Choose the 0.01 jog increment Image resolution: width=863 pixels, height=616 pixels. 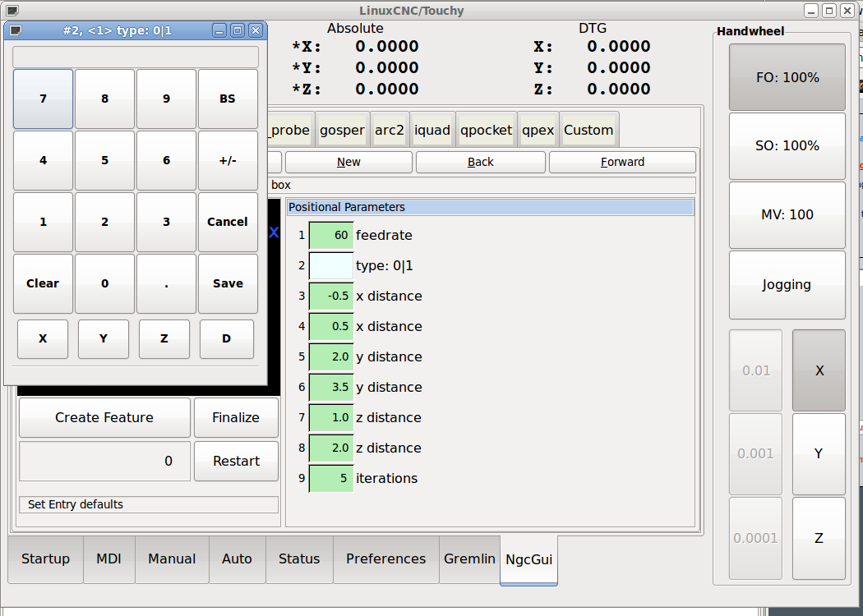[x=755, y=370]
